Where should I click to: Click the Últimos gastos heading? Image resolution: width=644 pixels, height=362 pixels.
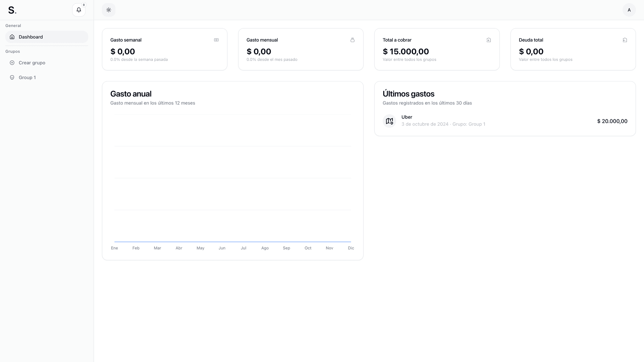[x=408, y=94]
